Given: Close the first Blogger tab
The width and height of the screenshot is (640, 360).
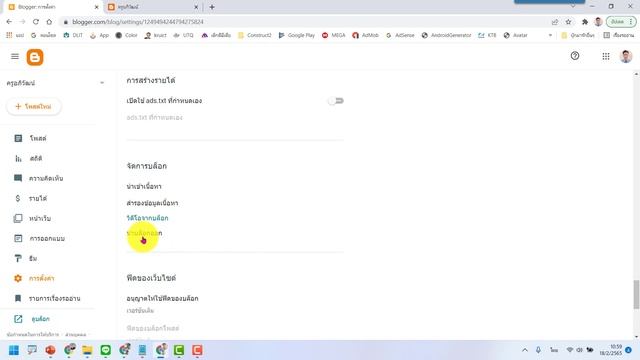Looking at the screenshot, I should (97, 7).
